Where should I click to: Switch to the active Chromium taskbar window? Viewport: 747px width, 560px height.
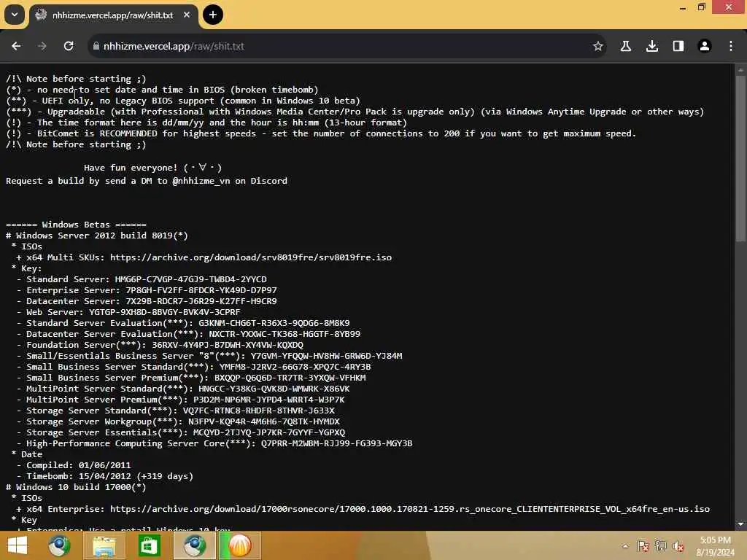(194, 545)
